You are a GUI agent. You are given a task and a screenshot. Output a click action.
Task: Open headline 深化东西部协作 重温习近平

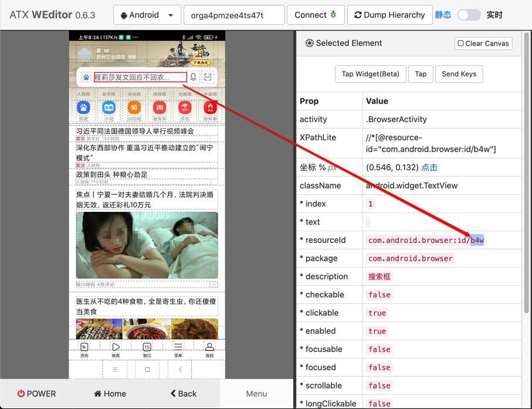click(144, 153)
